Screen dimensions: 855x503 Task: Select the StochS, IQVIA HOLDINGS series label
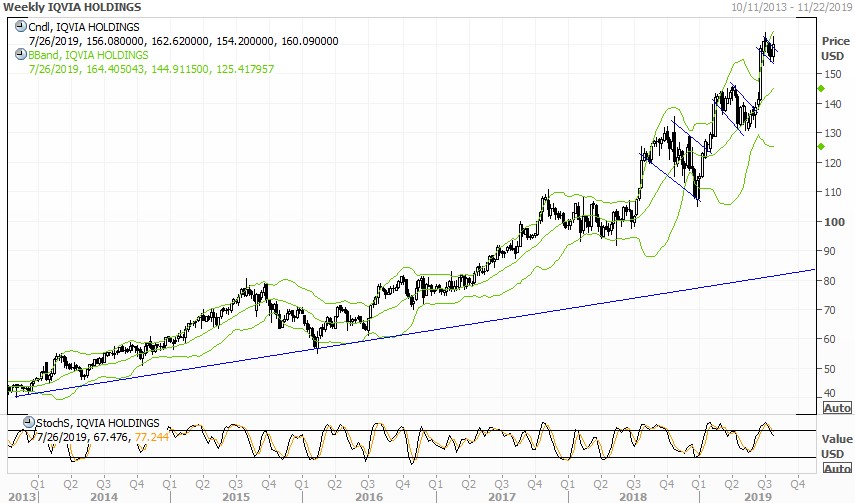click(91, 424)
